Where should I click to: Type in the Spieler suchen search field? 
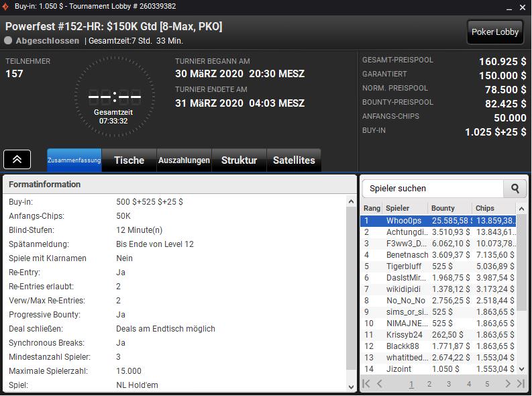coord(433,189)
